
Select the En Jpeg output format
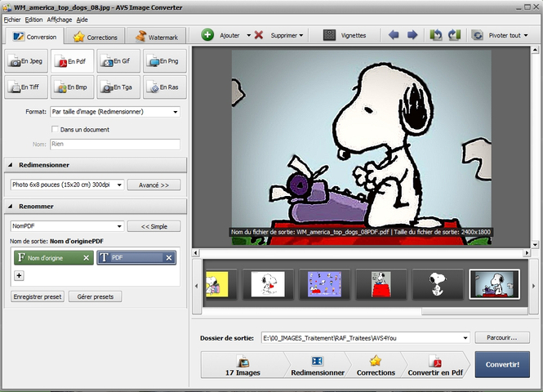pyautogui.click(x=27, y=61)
